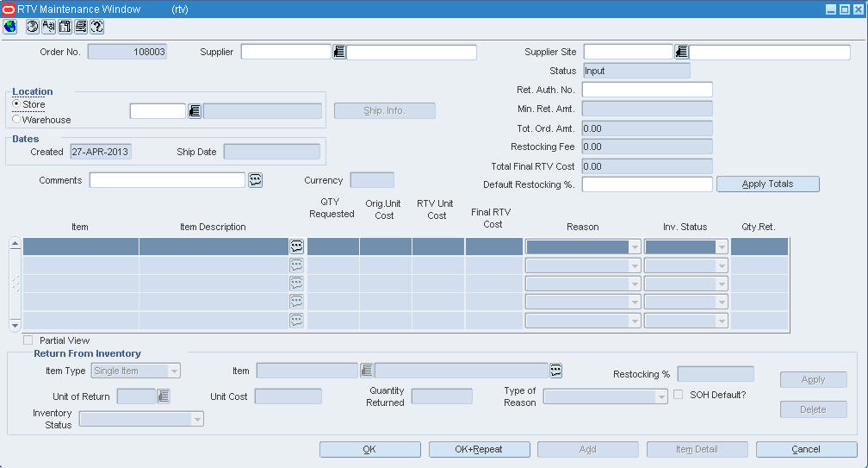Click the table scroll down arrow
Viewport: 868px width, 468px height.
(x=15, y=325)
